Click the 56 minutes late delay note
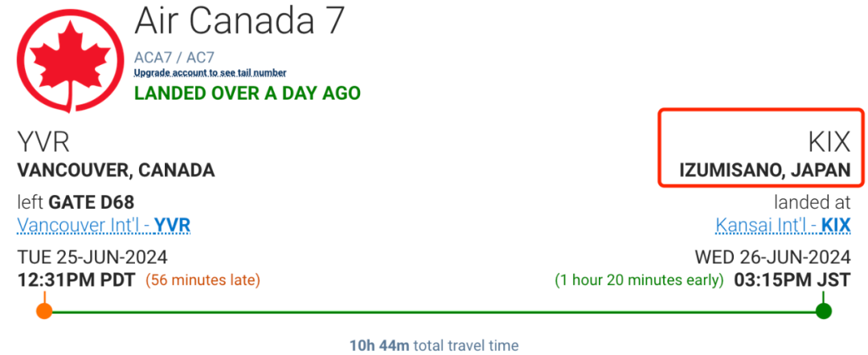Screen dimensions: 868x355 [203, 280]
